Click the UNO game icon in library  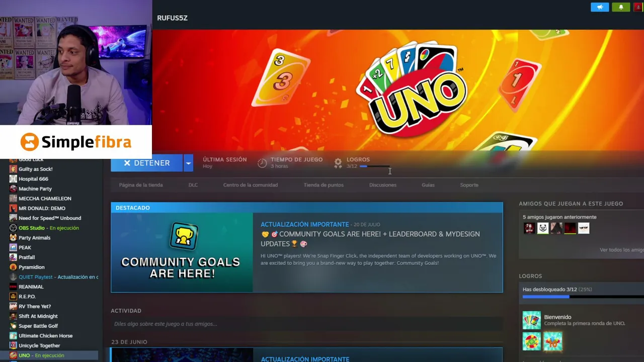pos(13,355)
